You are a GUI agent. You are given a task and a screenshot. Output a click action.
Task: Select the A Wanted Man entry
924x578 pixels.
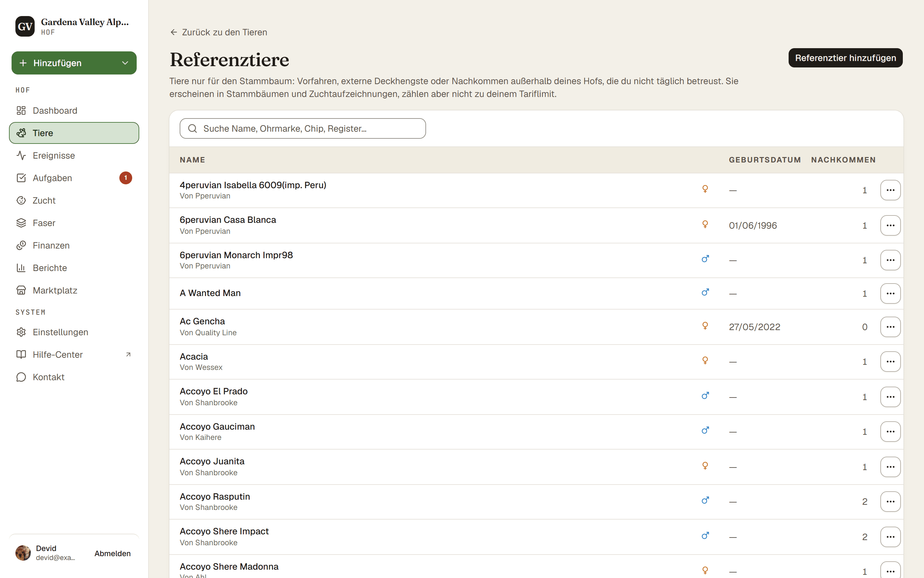tap(210, 293)
